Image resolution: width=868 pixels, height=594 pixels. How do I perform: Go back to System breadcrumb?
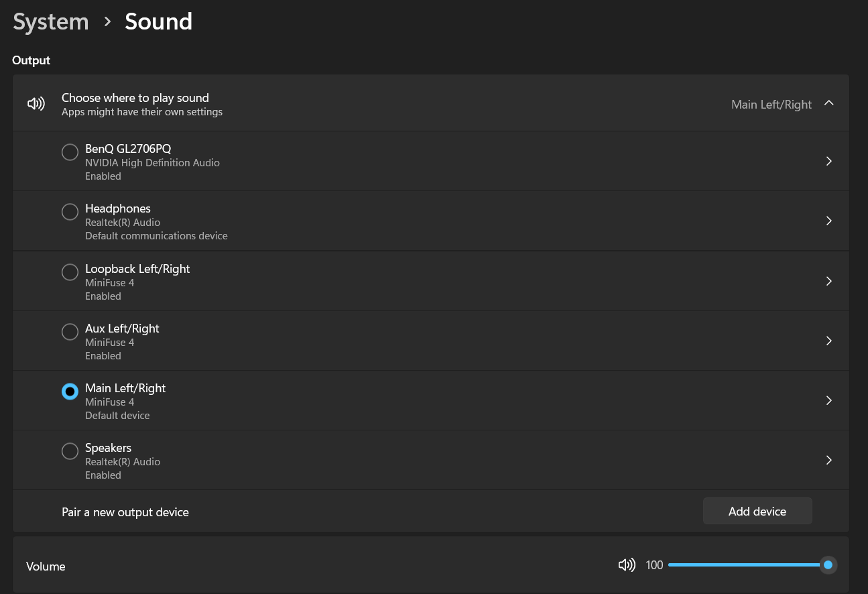pos(51,21)
